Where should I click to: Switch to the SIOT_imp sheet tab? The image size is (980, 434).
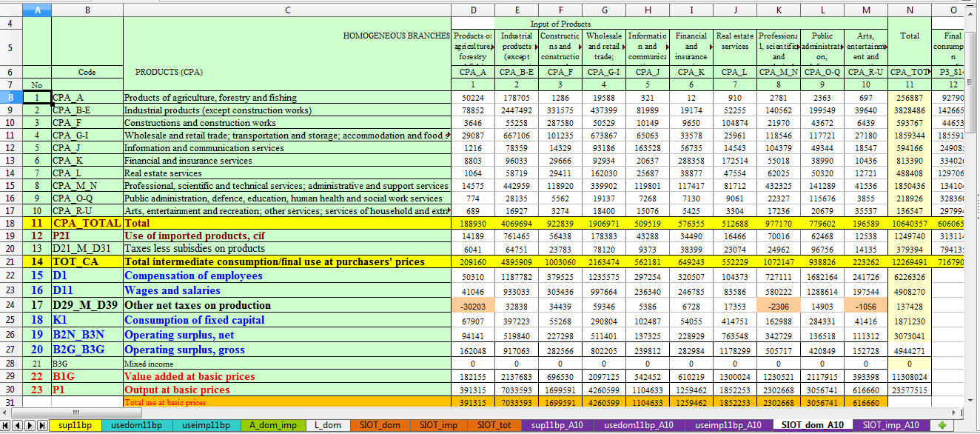point(439,425)
